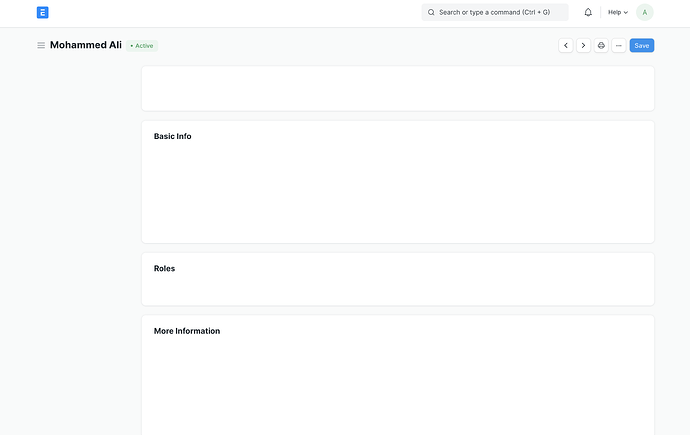Click the chevron beside Help
Screen dimensions: 690x435
click(x=626, y=13)
